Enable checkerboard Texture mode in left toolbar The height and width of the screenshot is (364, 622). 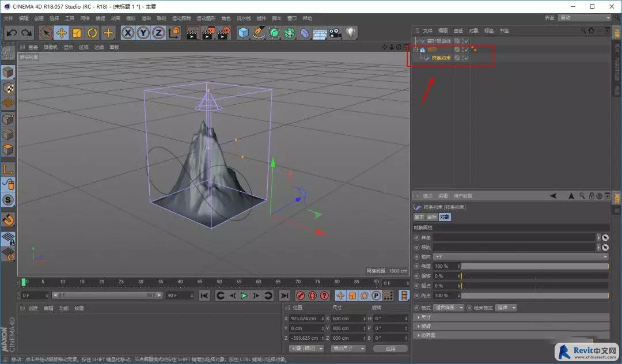coord(8,88)
